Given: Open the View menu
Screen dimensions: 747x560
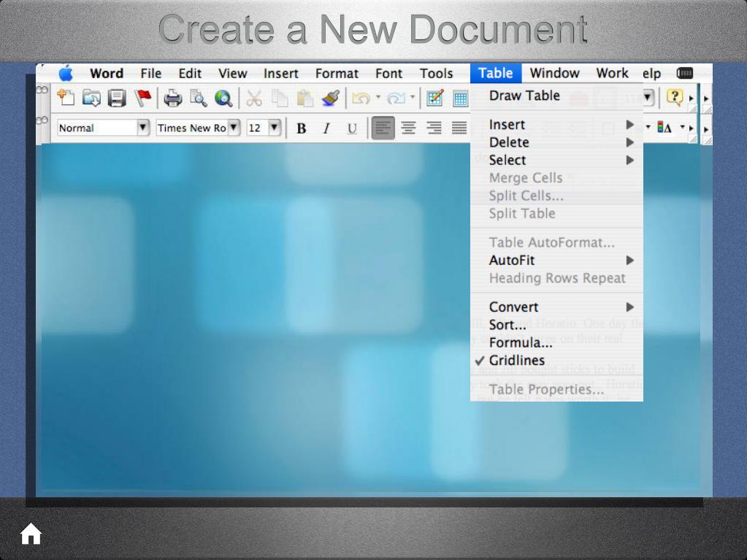Looking at the screenshot, I should point(232,73).
